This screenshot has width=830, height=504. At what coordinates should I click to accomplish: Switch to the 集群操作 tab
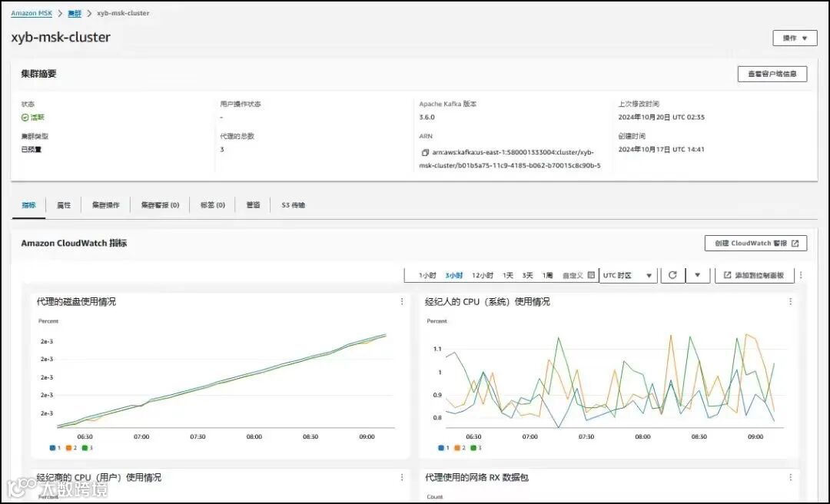pos(106,205)
